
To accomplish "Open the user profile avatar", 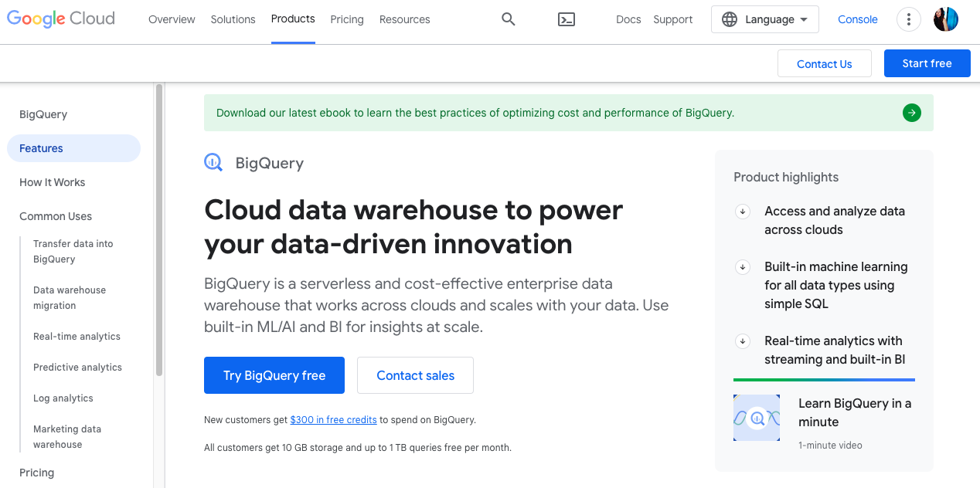I will coord(946,19).
